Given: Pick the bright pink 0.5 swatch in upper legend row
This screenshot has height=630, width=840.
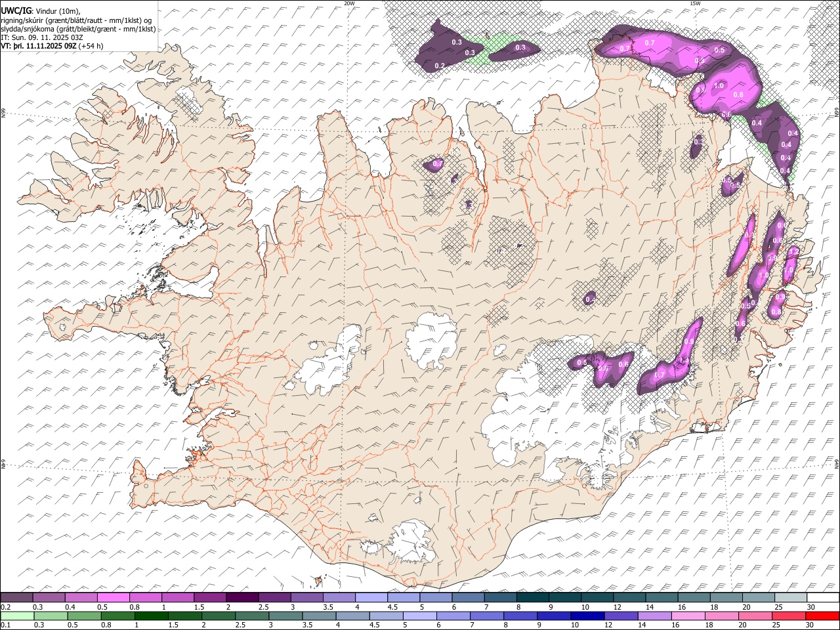Looking at the screenshot, I should pyautogui.click(x=113, y=598).
